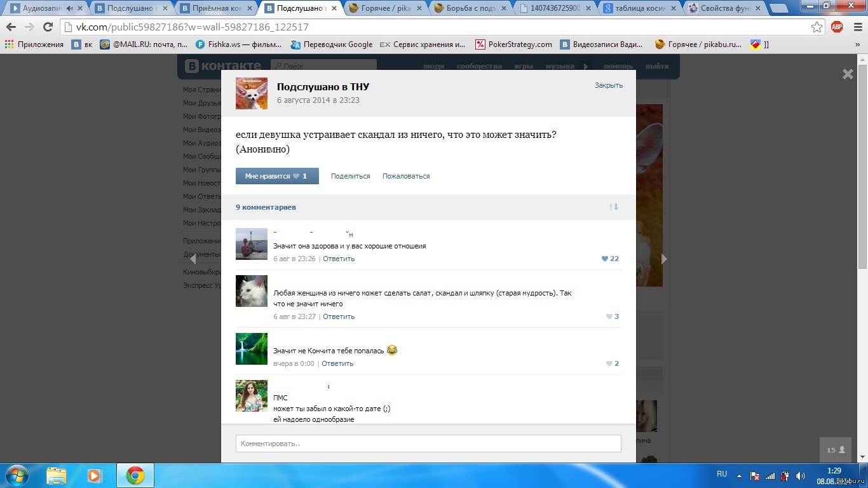This screenshot has height=488, width=868.
Task: Reply to the comment posted вчера в 0:00
Action: (x=337, y=363)
